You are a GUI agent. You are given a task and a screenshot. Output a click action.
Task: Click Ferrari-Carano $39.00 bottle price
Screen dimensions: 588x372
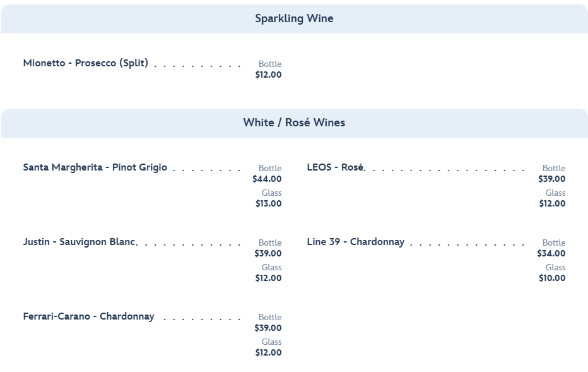click(x=268, y=328)
